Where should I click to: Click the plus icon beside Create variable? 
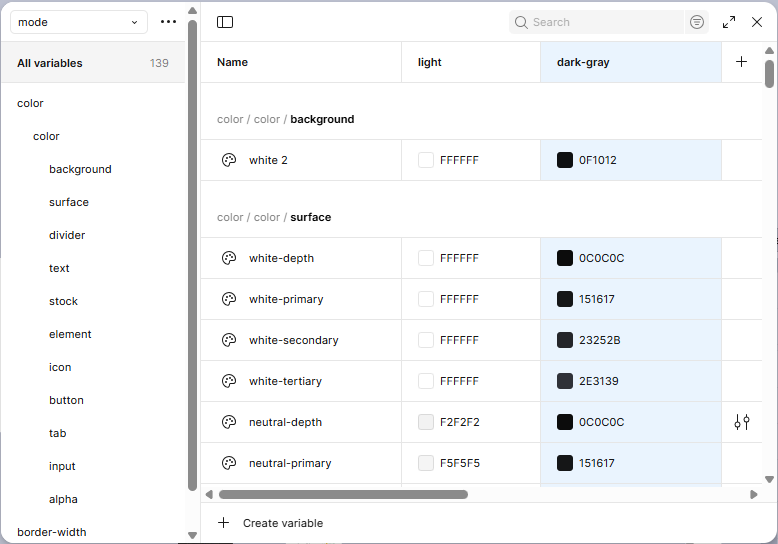click(224, 523)
